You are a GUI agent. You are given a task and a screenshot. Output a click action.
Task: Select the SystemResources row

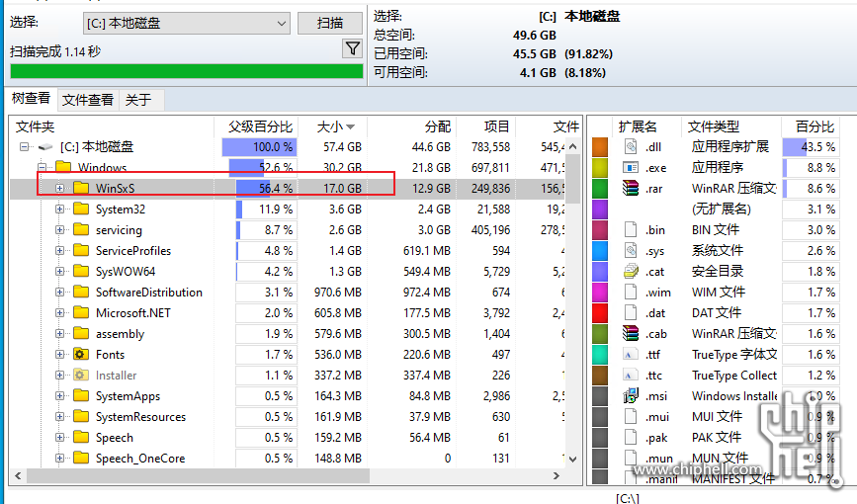pyautogui.click(x=288, y=416)
